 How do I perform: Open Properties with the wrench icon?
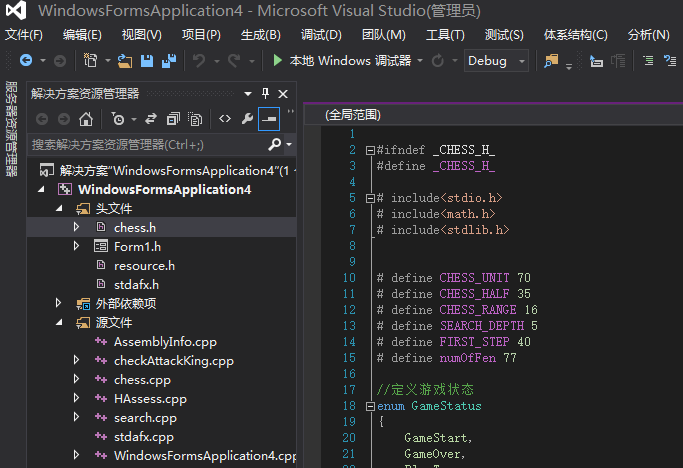(247, 119)
